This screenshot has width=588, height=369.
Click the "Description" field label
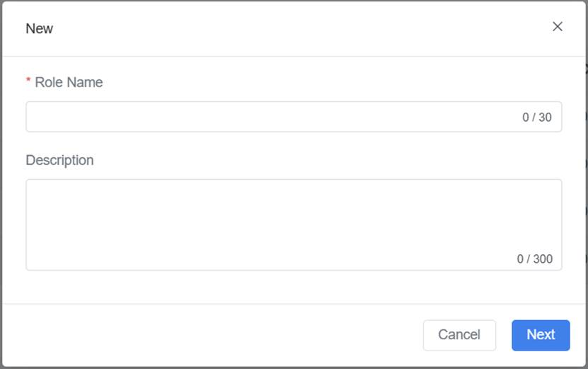(59, 161)
